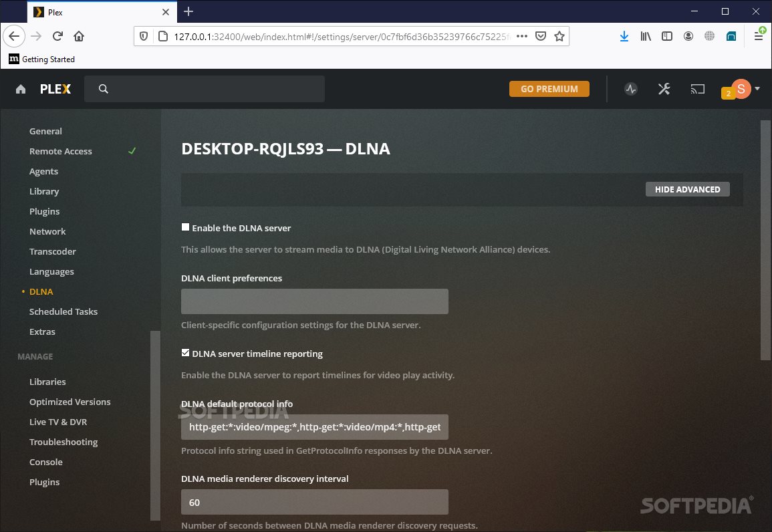Toggle the browser sidebar icon

(x=666, y=36)
